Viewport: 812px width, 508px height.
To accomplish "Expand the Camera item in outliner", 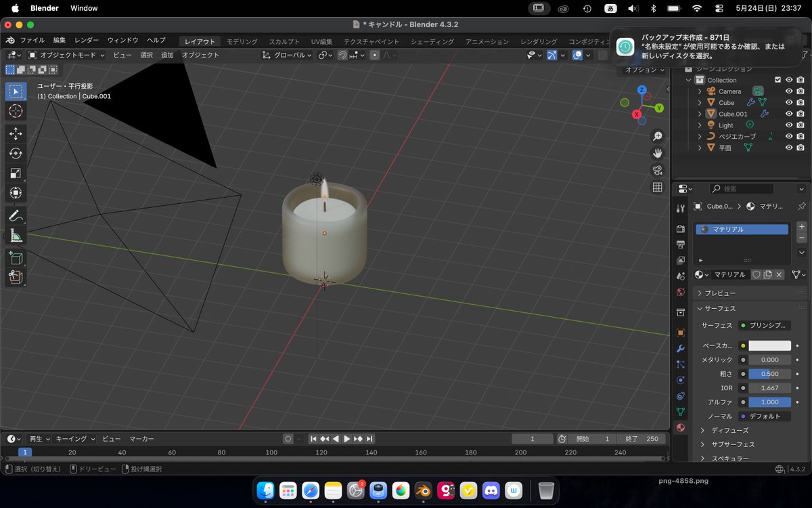I will coord(700,91).
